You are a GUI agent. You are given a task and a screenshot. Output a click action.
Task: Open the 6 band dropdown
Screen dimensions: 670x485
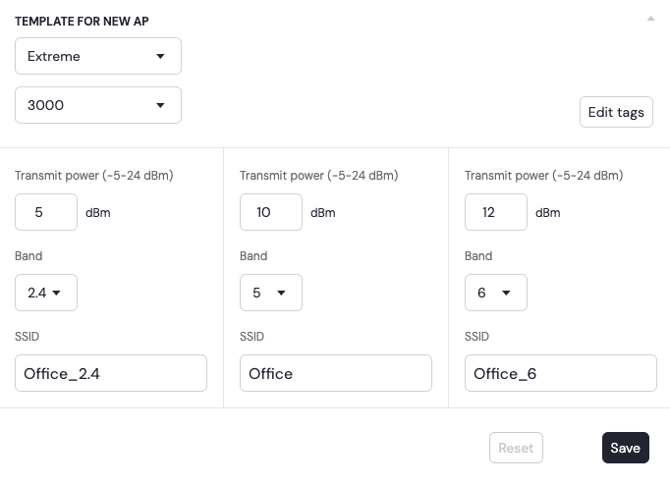[x=496, y=292]
